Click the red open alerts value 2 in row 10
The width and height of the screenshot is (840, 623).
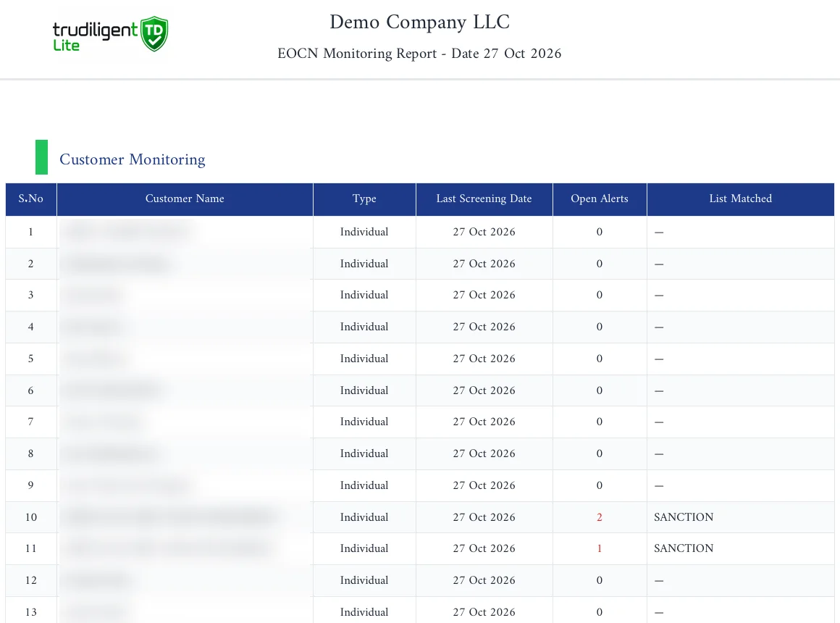600,517
